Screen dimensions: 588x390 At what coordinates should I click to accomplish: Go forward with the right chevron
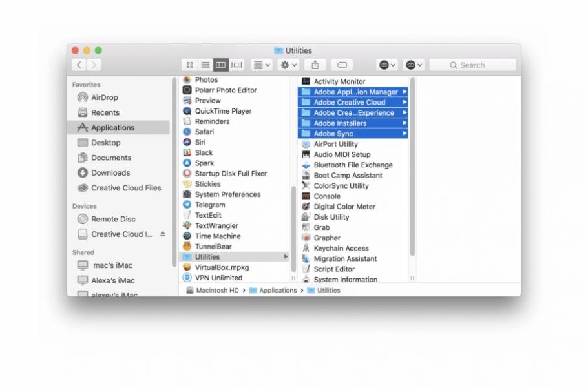coord(94,65)
